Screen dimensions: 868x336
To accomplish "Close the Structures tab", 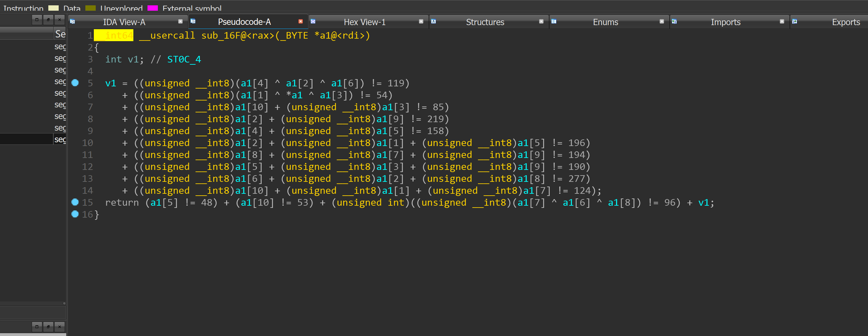I will click(x=542, y=22).
